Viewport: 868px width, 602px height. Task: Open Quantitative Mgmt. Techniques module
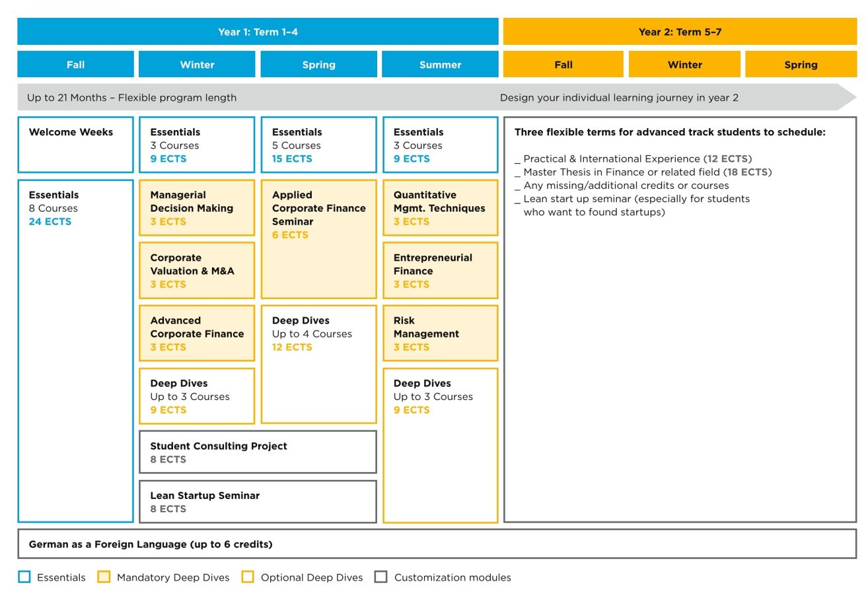click(x=440, y=208)
